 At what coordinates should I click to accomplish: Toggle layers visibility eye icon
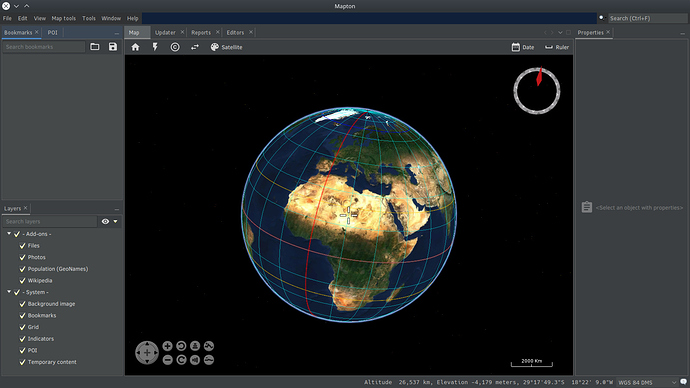point(105,221)
